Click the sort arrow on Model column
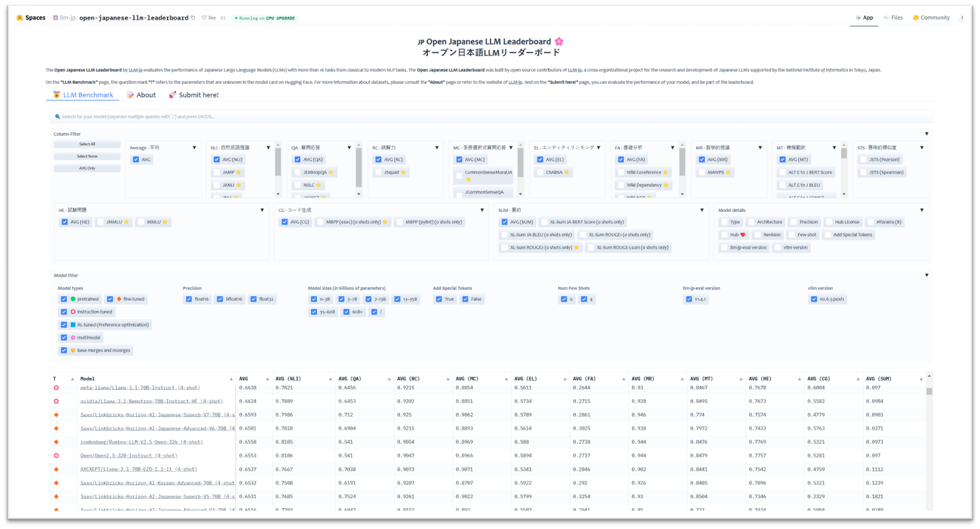Image resolution: width=980 pixels, height=529 pixels. coord(231,379)
